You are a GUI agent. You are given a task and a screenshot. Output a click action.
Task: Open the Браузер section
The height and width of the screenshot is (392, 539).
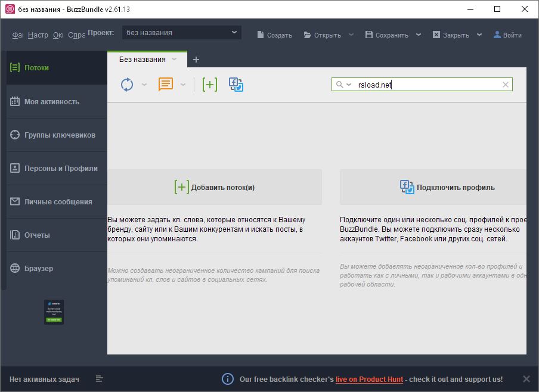coord(57,268)
